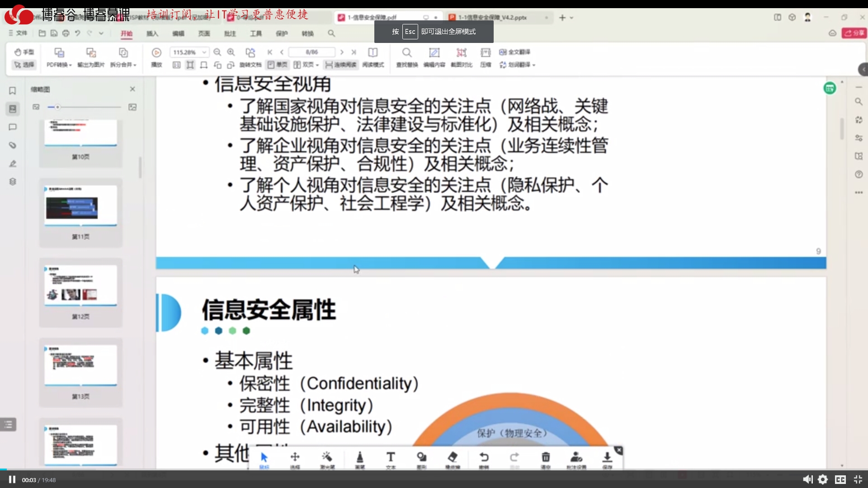Select 橡皮擦 eraser tool
The image size is (868, 488).
point(453,460)
